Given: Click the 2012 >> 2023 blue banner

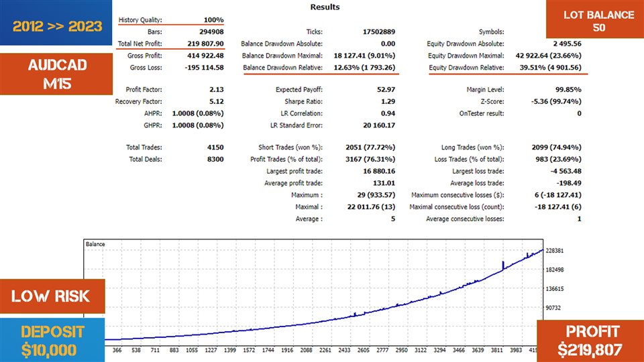Looking at the screenshot, I should [56, 23].
